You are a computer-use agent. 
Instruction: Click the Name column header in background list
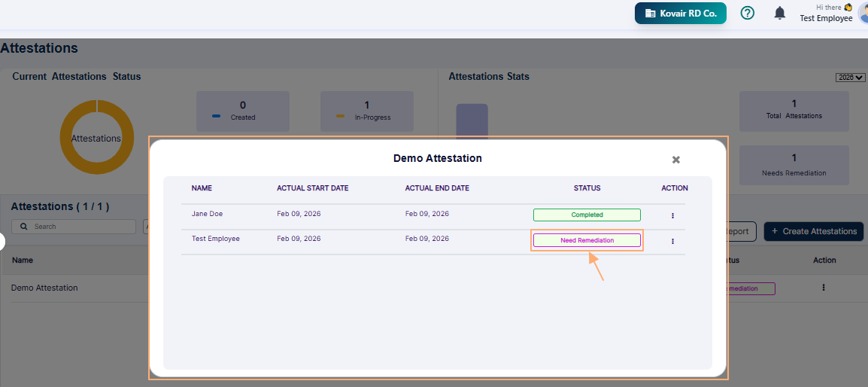coord(23,260)
